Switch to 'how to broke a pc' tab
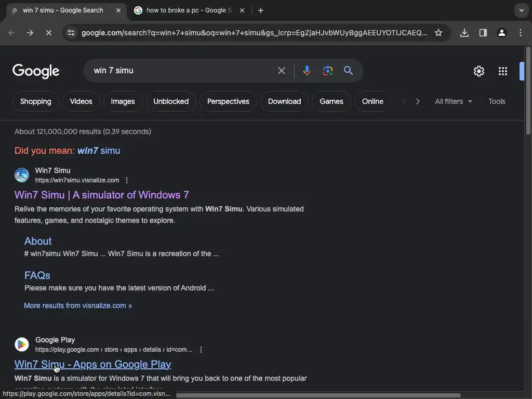This screenshot has height=399, width=532. point(189,10)
